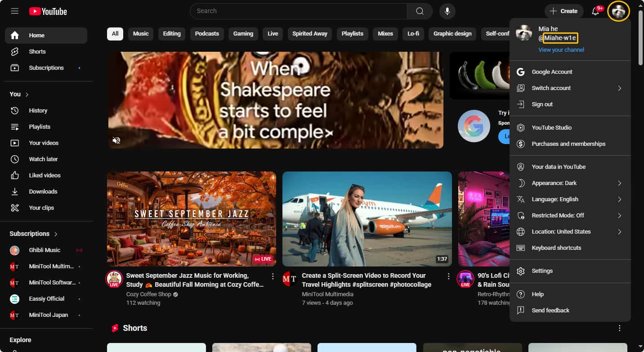Open Purchases and memberships
The image size is (644, 352).
(x=570, y=144)
